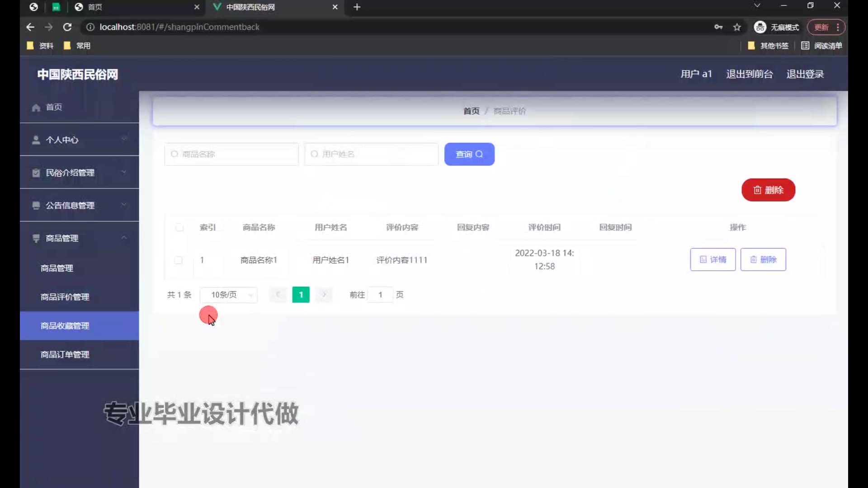Open the 首页 home sidebar item
868x488 pixels.
[x=54, y=107]
